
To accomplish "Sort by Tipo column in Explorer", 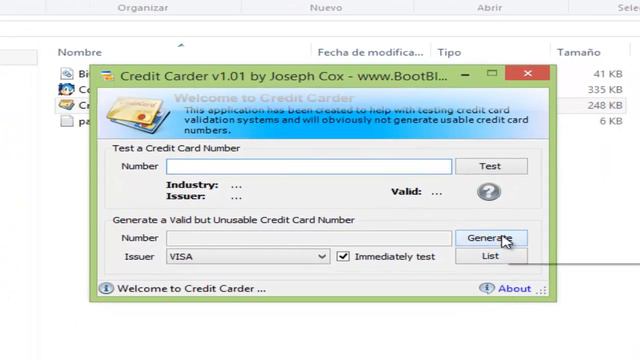I will (449, 52).
